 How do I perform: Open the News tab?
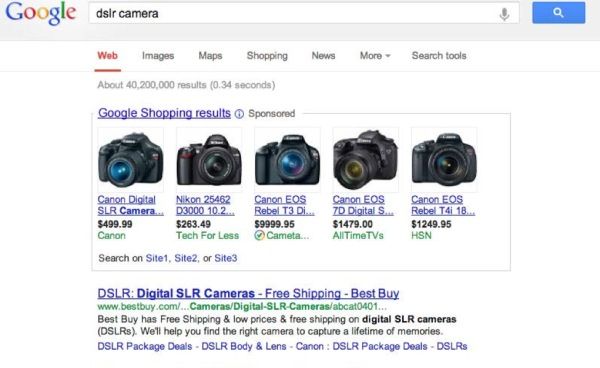pyautogui.click(x=323, y=55)
